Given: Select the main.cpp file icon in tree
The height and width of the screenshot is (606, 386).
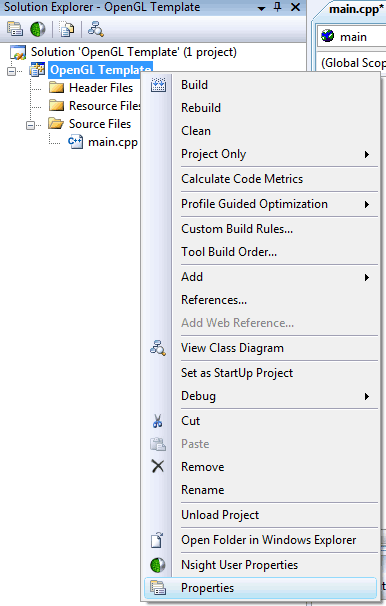Looking at the screenshot, I should pyautogui.click(x=75, y=142).
